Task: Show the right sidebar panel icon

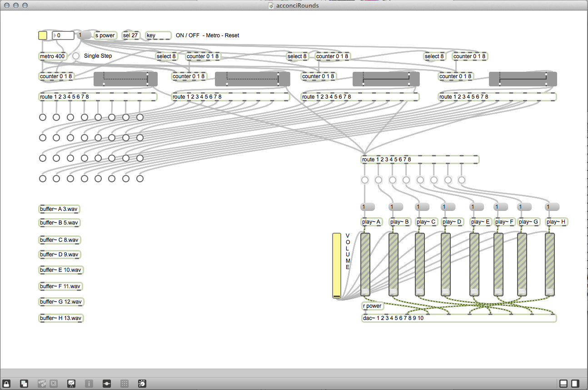Action: (x=575, y=383)
